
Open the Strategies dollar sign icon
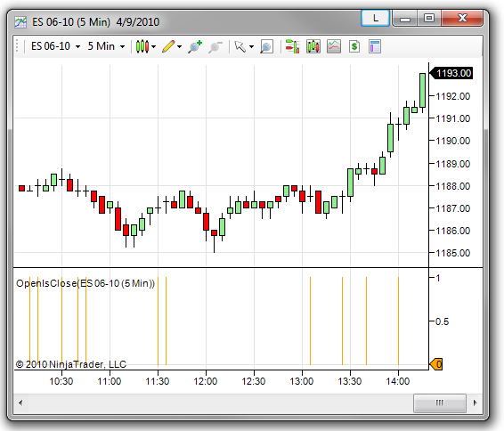354,46
